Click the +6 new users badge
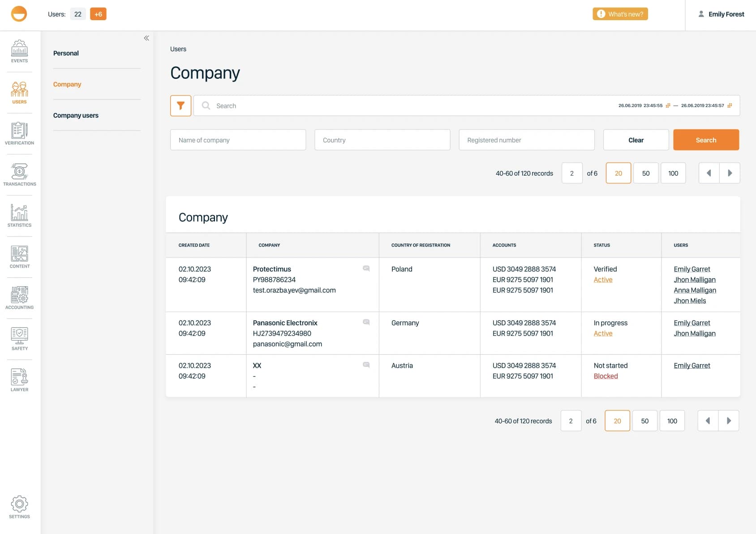Image resolution: width=756 pixels, height=534 pixels. point(98,14)
